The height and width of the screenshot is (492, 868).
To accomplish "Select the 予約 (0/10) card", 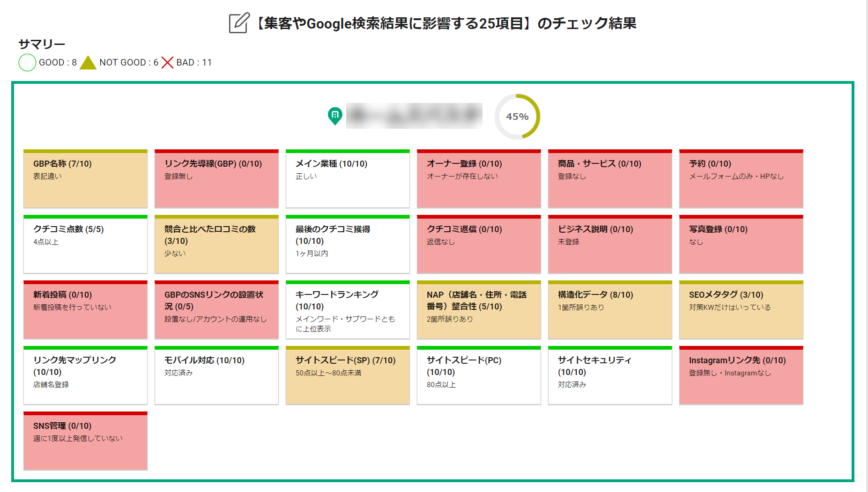I will (x=741, y=179).
